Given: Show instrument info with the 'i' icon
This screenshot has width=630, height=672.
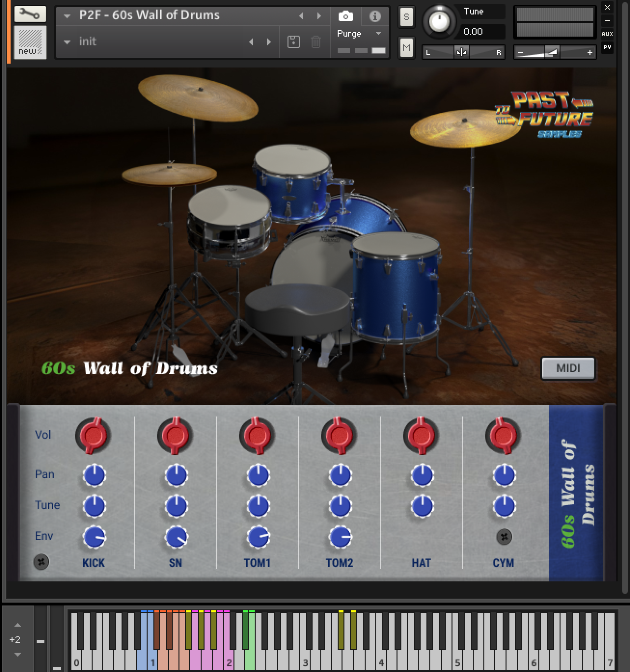Looking at the screenshot, I should (x=375, y=16).
